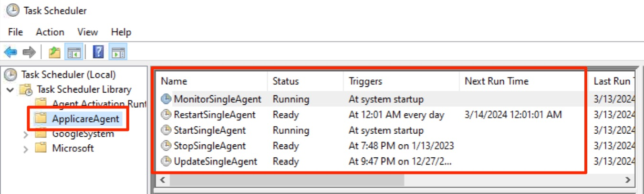Collapse the Task Scheduler Library node
Image resolution: width=644 pixels, height=194 pixels.
[10, 90]
